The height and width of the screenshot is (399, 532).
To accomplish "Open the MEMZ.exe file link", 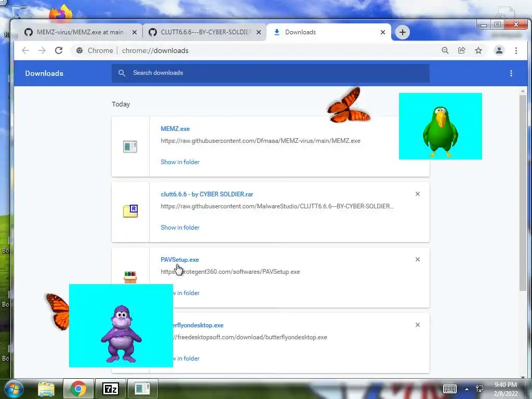I will [175, 129].
